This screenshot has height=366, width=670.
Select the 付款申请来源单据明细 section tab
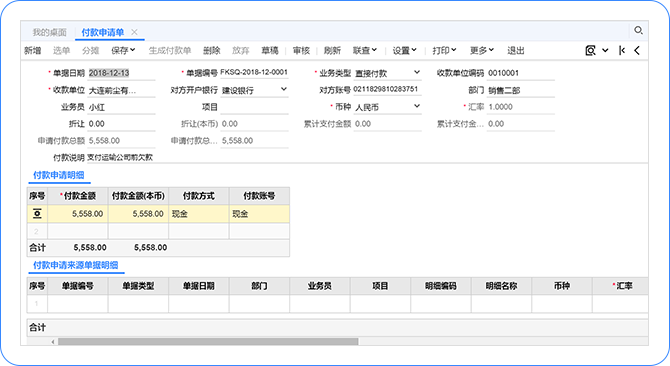click(x=76, y=265)
